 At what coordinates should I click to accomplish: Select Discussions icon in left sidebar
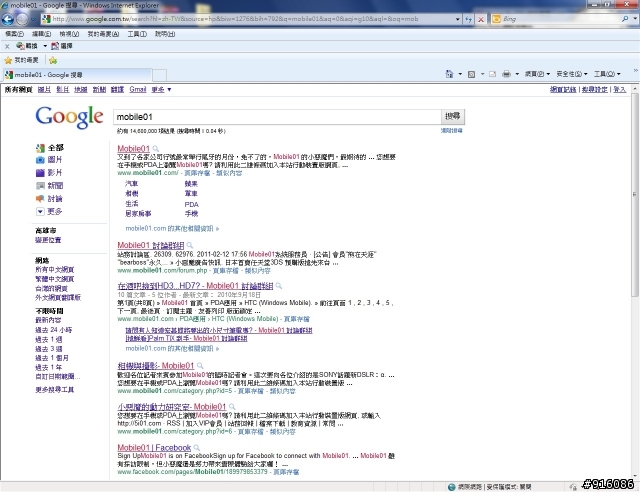point(40,199)
